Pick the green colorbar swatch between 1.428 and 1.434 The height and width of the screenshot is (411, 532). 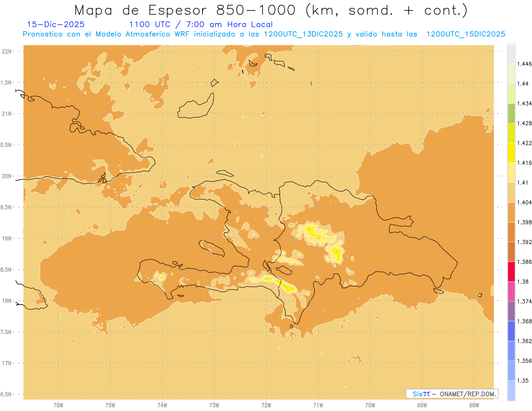[511, 113]
